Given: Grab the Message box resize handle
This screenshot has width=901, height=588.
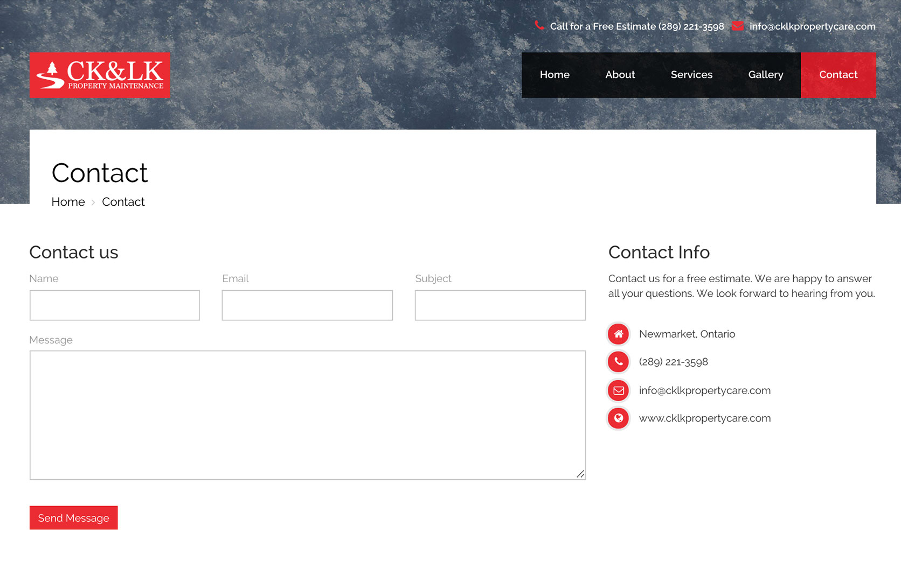Looking at the screenshot, I should point(580,474).
